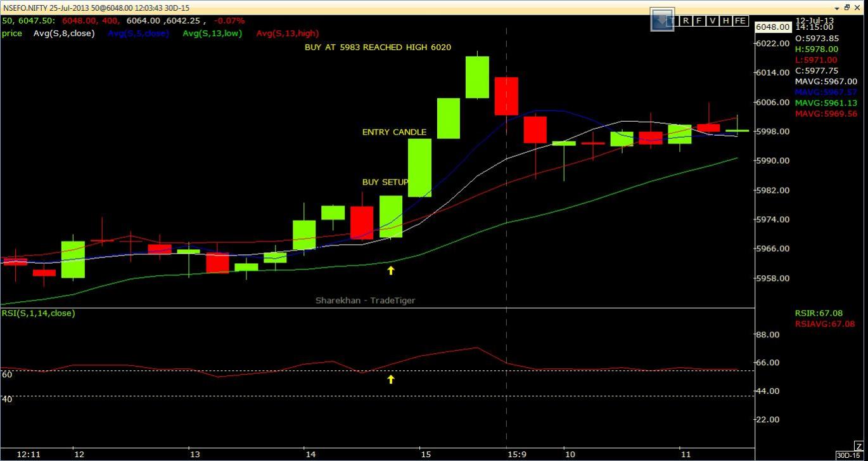Click the blue download arrow icon
This screenshot has width=868, height=461.
click(663, 20)
